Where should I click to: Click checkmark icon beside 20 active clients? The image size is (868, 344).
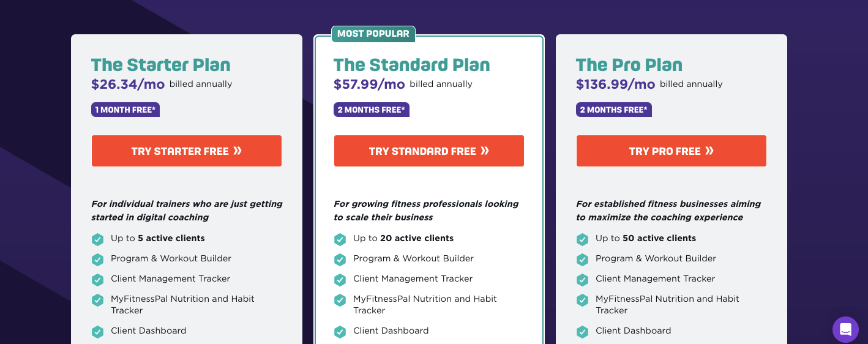[340, 239]
